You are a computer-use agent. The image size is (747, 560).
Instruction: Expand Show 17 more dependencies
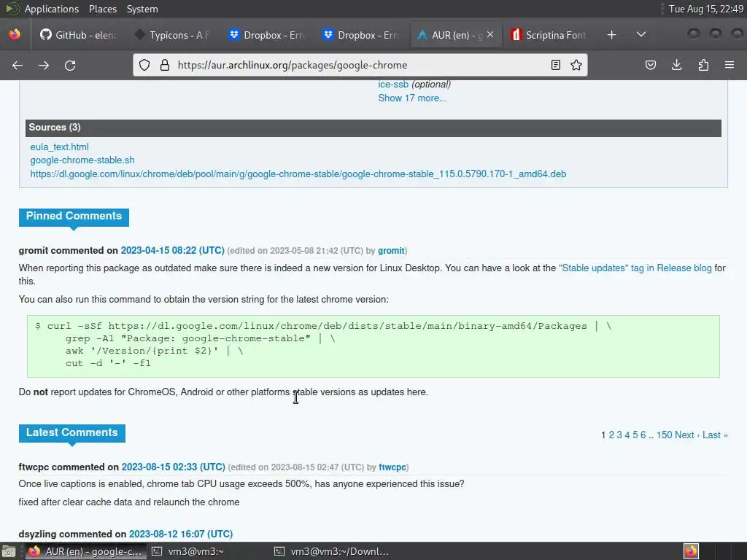click(412, 98)
